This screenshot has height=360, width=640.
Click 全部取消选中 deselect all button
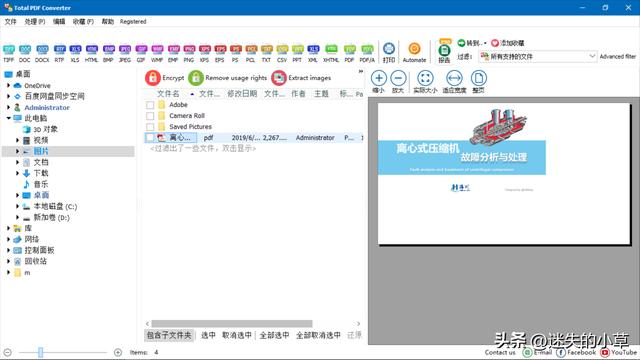pos(318,336)
